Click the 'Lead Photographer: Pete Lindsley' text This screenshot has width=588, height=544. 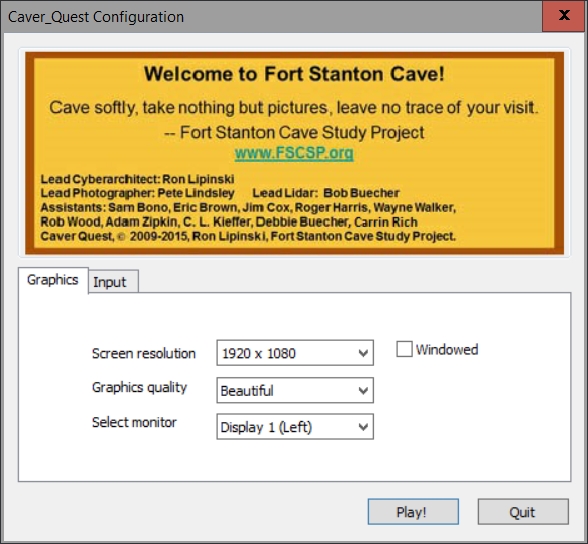pos(137,193)
